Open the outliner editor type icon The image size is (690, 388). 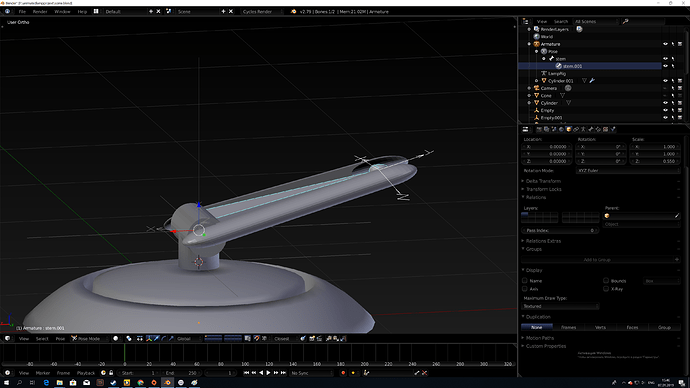click(526, 21)
